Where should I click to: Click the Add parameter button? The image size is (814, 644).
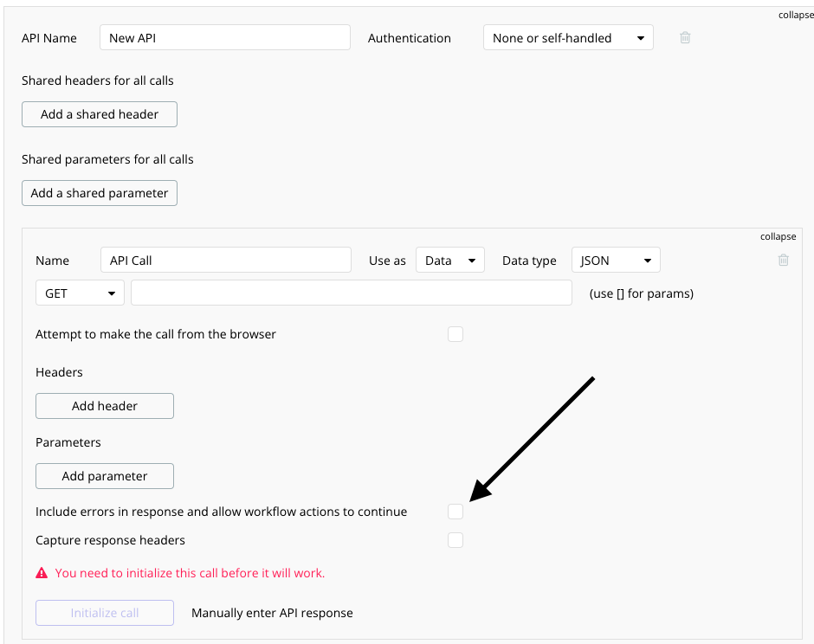click(x=104, y=476)
